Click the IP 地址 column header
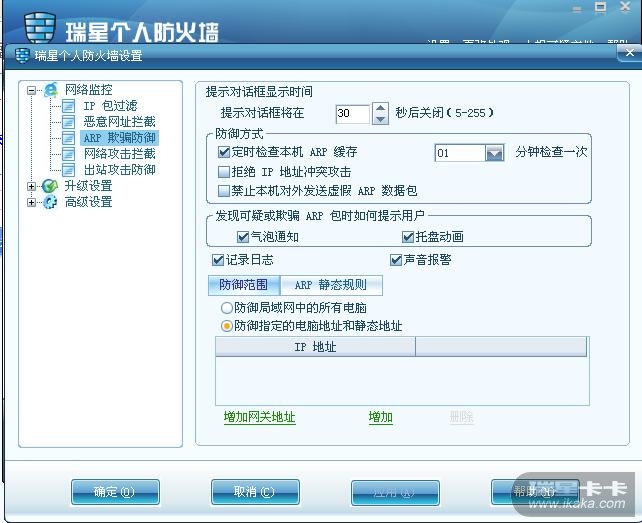 pyautogui.click(x=315, y=347)
